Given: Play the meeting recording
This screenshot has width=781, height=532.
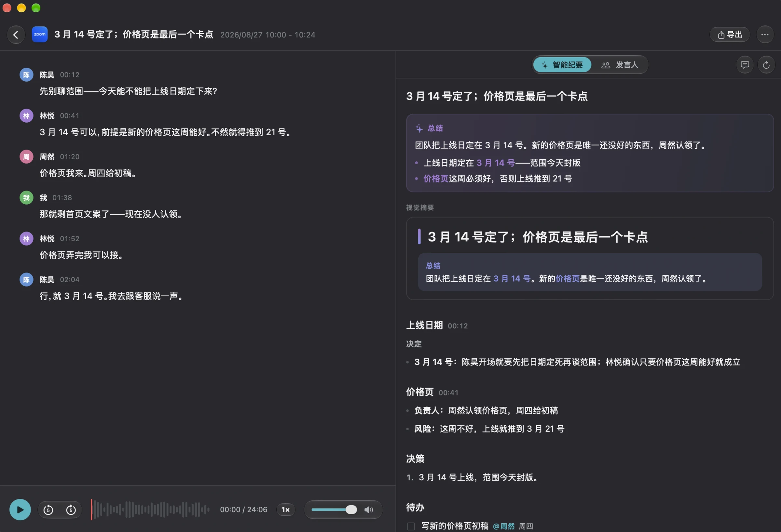Looking at the screenshot, I should 20,510.
